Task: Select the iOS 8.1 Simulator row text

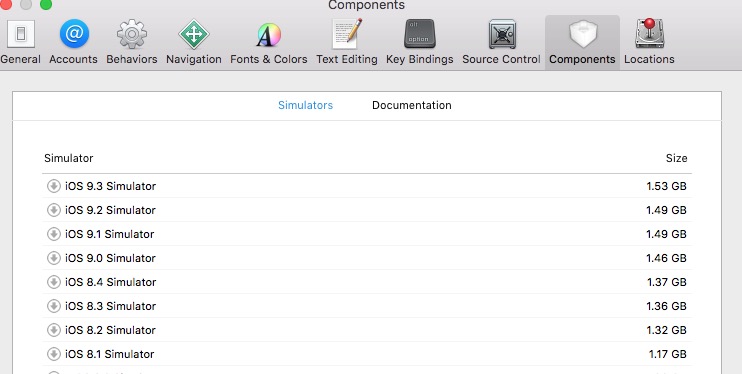Action: click(109, 354)
